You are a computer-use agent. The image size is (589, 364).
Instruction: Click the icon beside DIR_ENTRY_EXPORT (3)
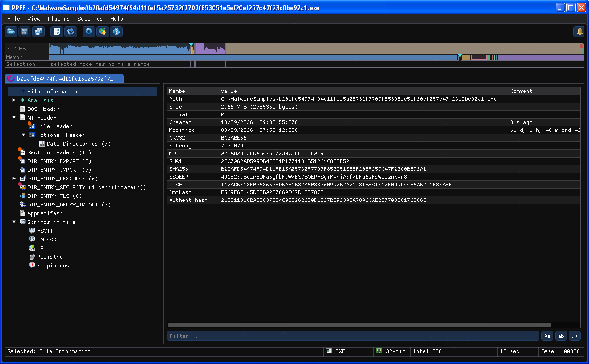coord(22,161)
